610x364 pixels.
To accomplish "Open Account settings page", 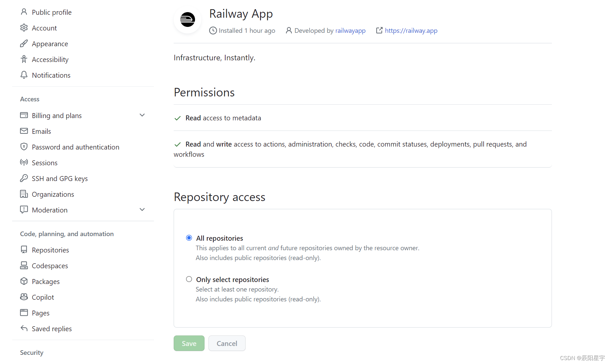I will pos(44,28).
